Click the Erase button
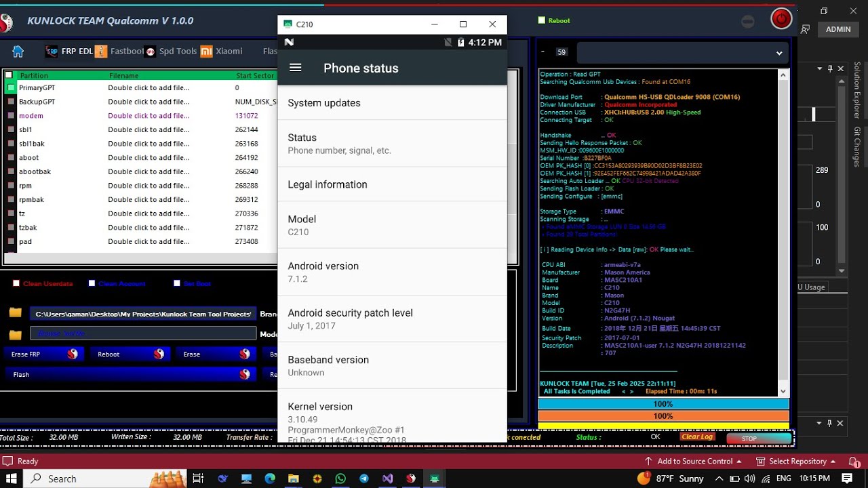The width and height of the screenshot is (868, 488). pyautogui.click(x=216, y=354)
